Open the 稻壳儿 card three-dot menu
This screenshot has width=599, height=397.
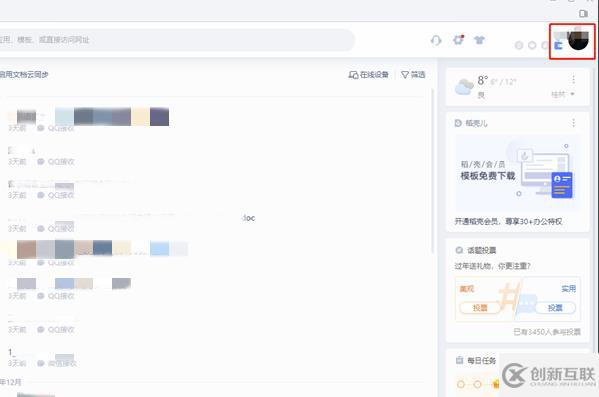pyautogui.click(x=573, y=123)
